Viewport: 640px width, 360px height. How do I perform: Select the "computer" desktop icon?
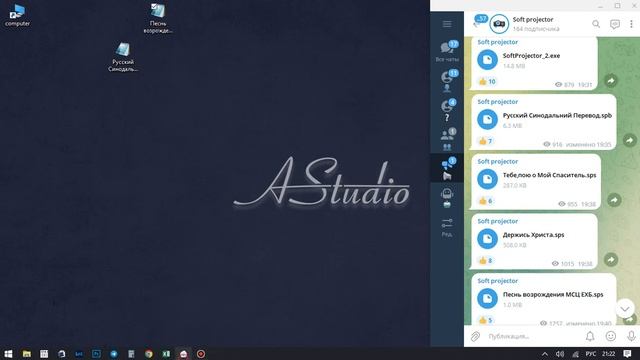[x=17, y=16]
